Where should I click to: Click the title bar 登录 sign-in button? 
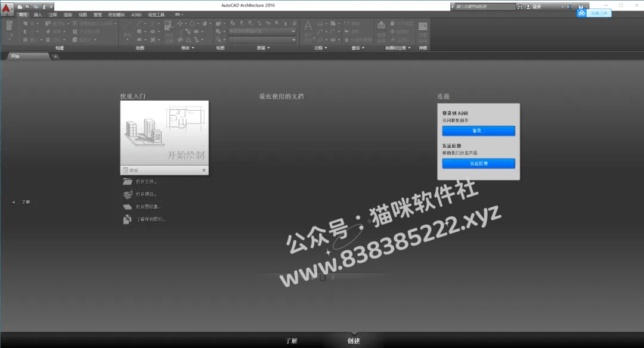534,7
